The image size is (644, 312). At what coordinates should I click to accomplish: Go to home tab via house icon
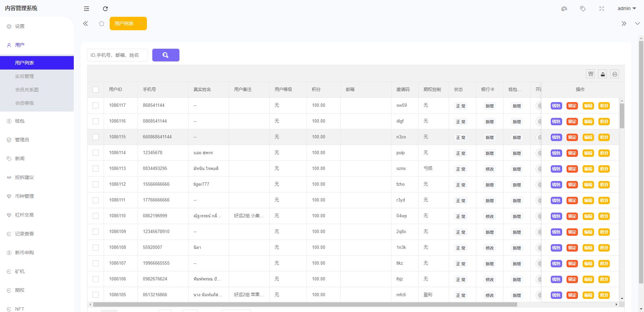tap(102, 24)
